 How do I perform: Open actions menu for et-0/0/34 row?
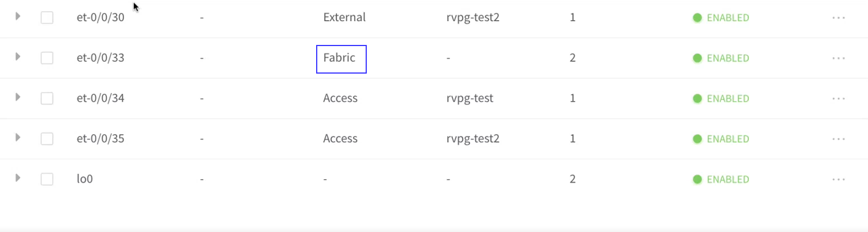point(838,98)
